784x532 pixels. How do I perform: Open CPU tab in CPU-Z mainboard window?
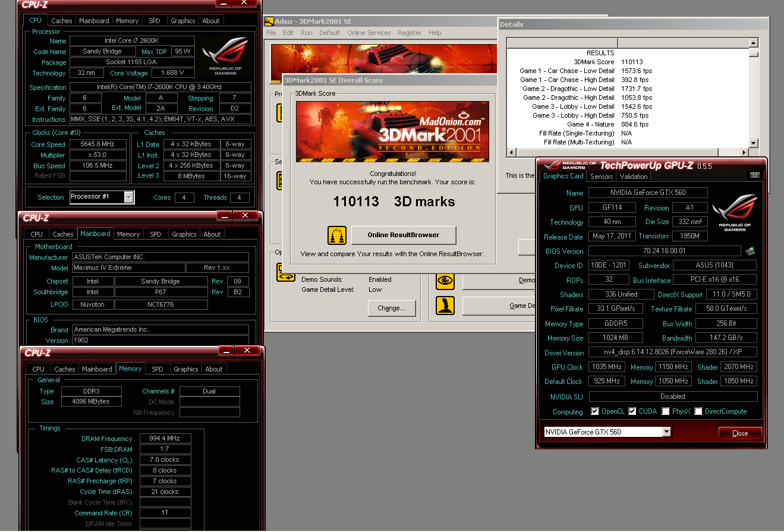[37, 234]
